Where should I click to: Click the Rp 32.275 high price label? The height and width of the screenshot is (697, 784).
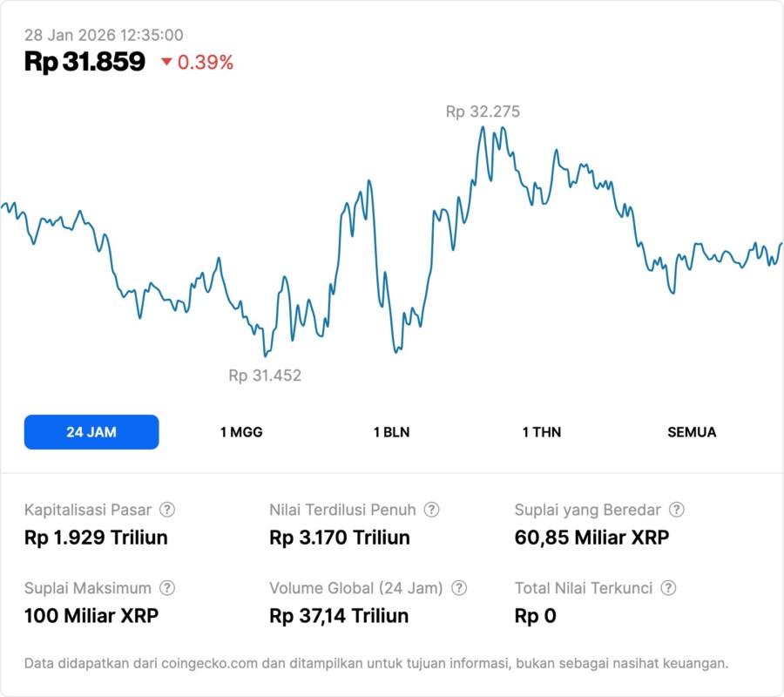[x=483, y=112]
